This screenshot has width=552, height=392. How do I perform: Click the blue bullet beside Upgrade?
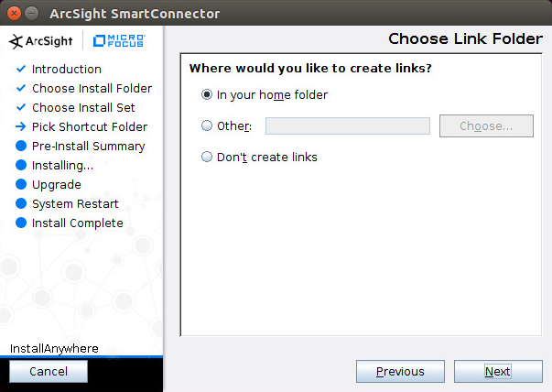(x=21, y=184)
